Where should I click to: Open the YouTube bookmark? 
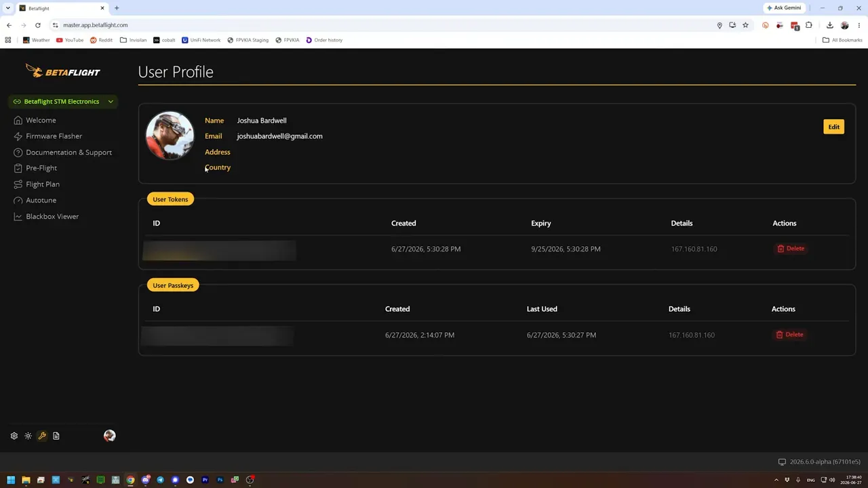[70, 40]
